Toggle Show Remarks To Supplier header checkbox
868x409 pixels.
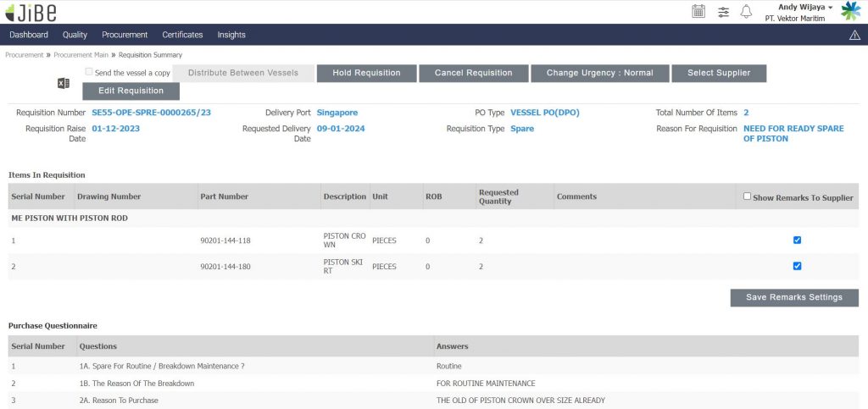coord(747,196)
